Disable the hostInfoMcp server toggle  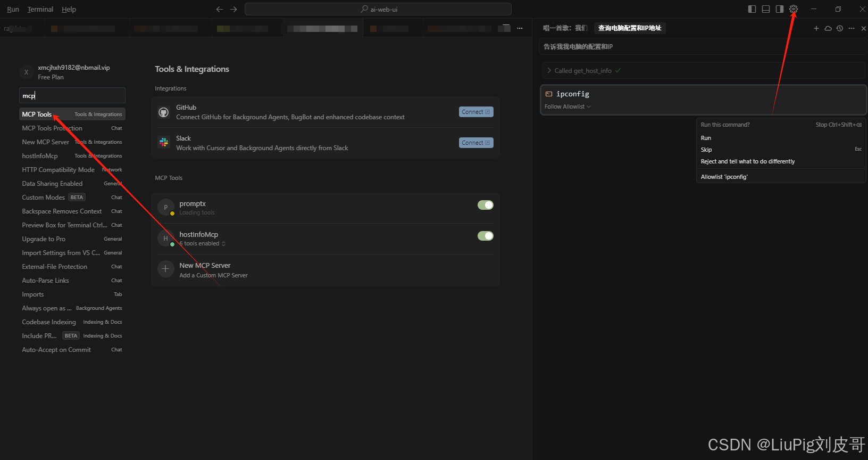coord(485,236)
